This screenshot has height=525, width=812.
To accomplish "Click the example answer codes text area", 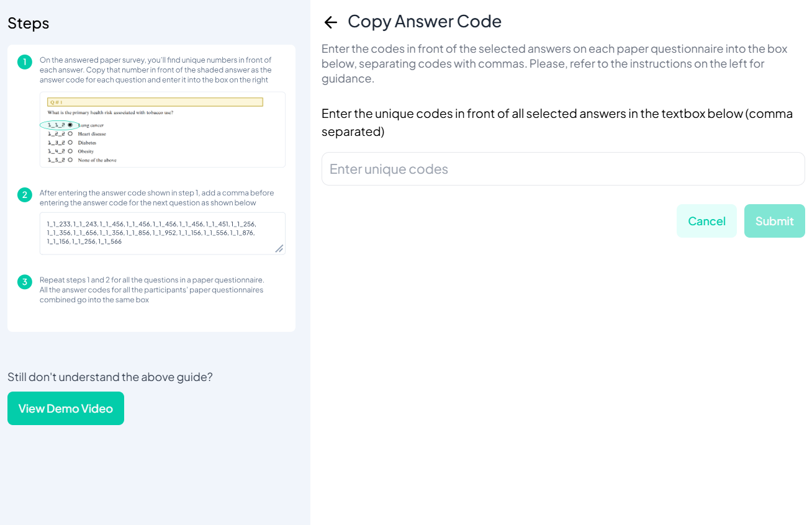I will 162,233.
